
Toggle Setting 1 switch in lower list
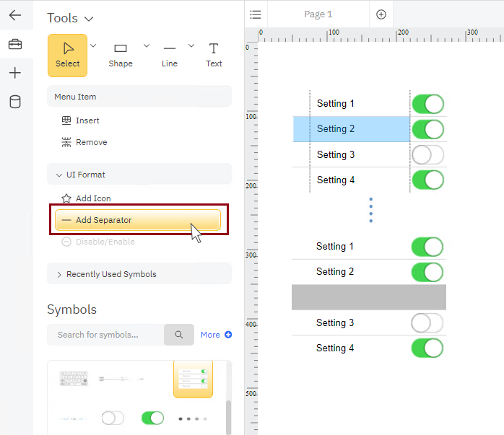tap(427, 247)
